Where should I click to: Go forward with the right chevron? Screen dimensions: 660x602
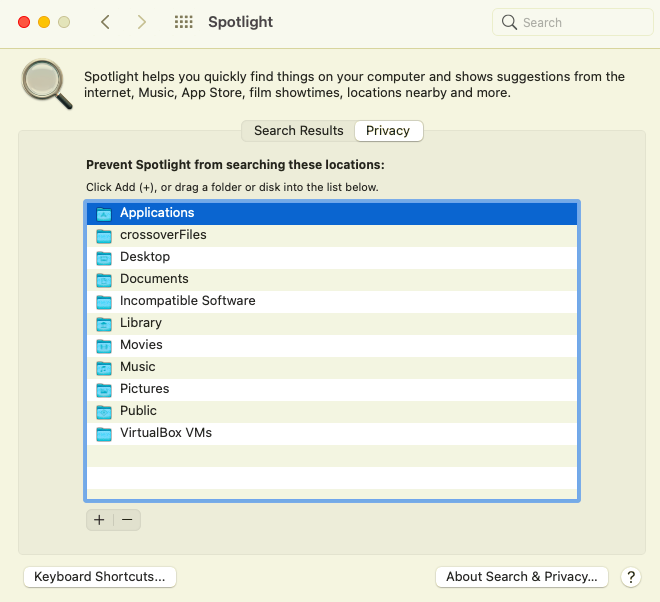point(142,22)
